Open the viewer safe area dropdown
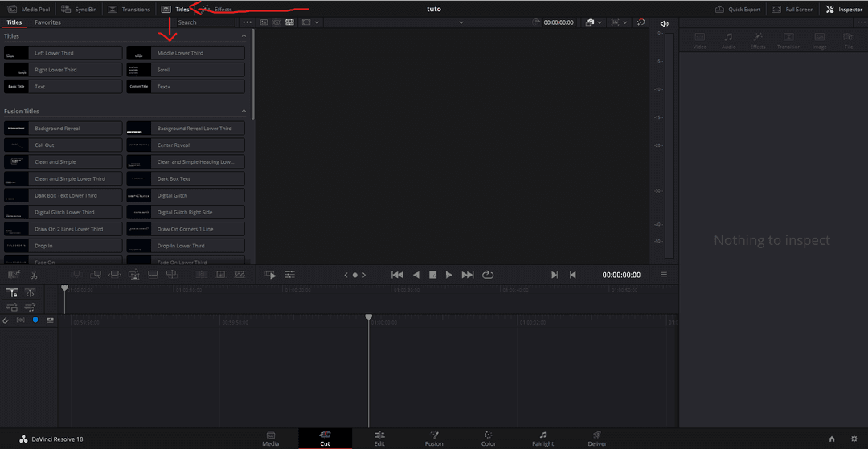Image resolution: width=868 pixels, height=449 pixels. 310,22
